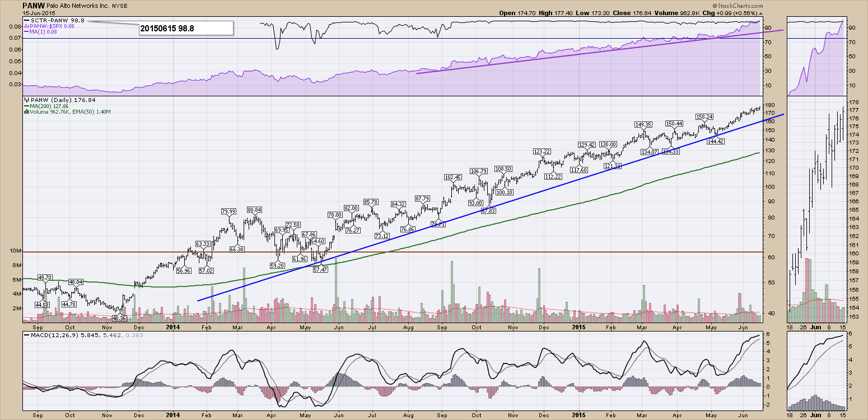Click the PANW (Daily) bar-chart legend icon

25,100
